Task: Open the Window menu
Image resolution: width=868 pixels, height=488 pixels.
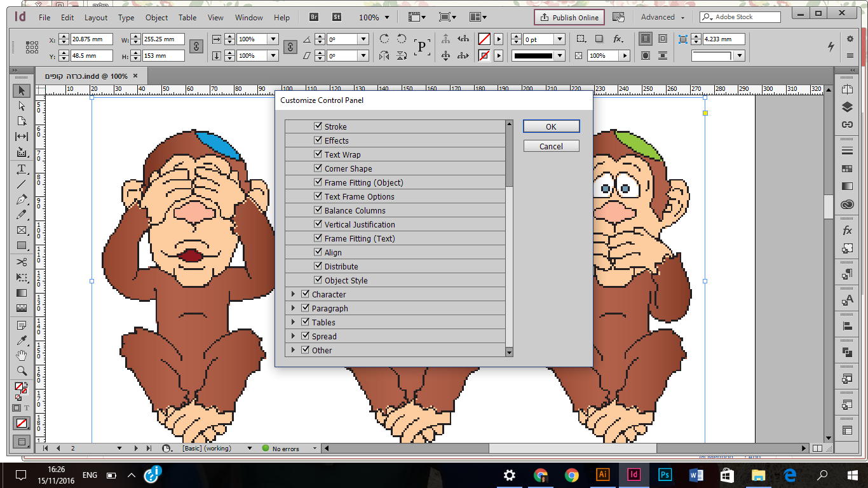Action: coord(249,17)
